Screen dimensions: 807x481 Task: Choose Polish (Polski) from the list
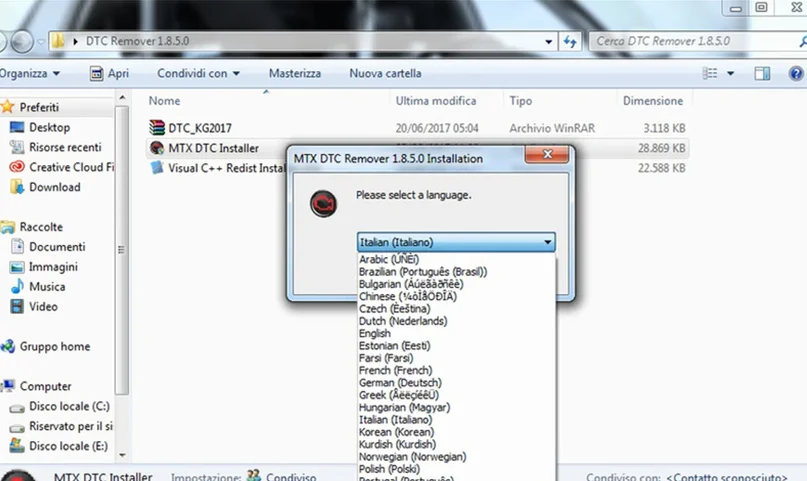coord(456,469)
